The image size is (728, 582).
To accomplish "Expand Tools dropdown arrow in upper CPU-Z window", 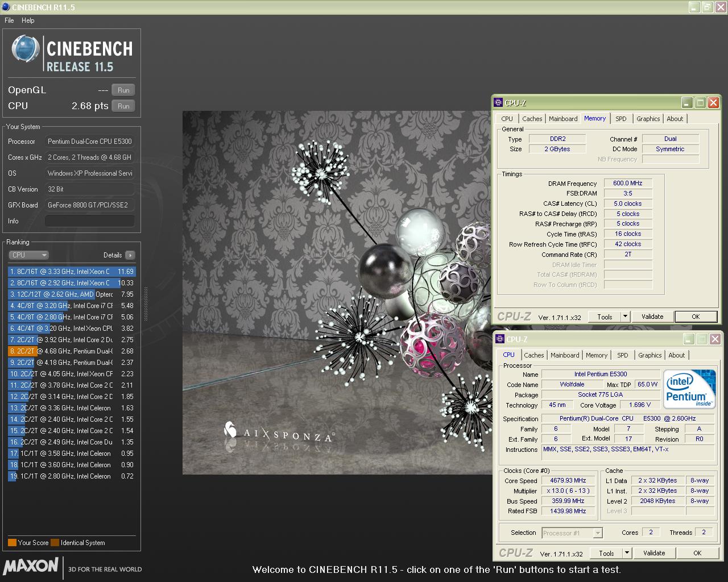I will click(x=625, y=317).
